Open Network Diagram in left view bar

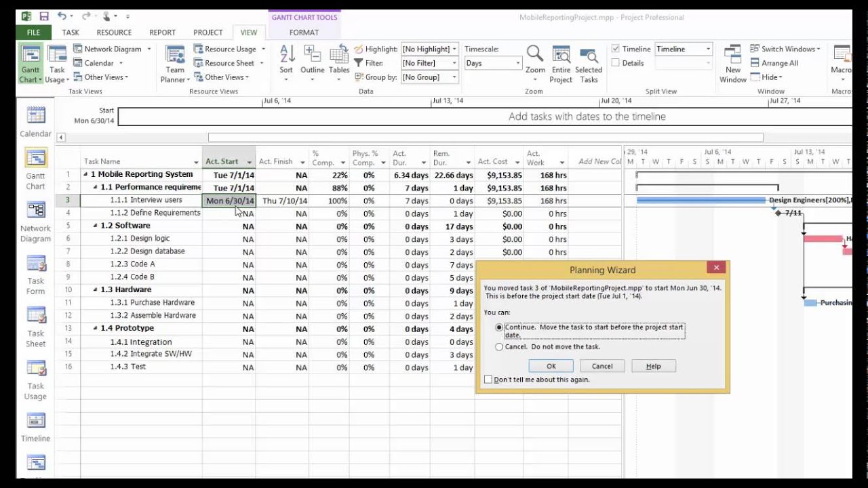point(35,221)
